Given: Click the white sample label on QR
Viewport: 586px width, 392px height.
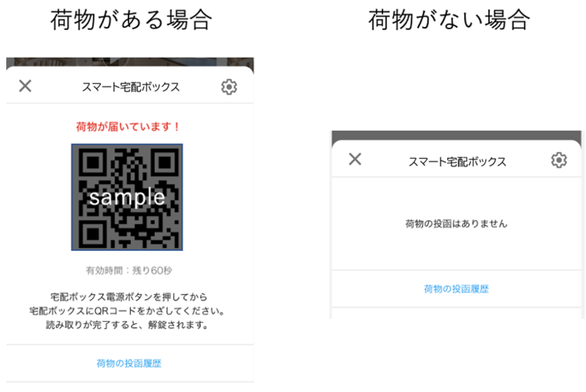Looking at the screenshot, I should tap(127, 197).
